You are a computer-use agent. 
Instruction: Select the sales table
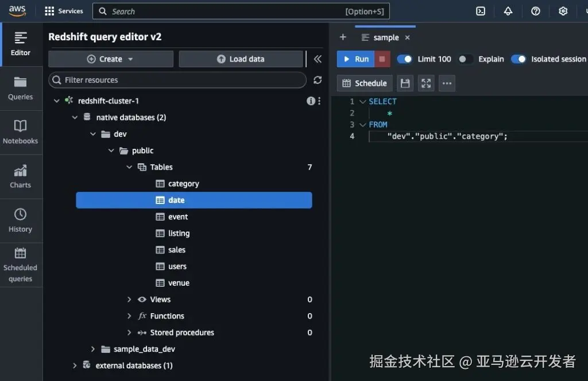tap(194, 249)
